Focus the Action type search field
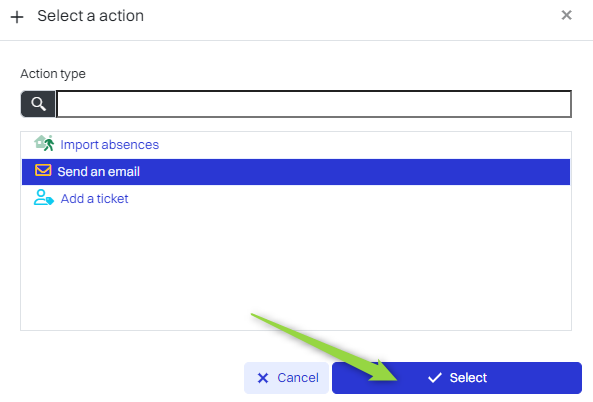Viewport: 593px width, 402px height. tap(314, 104)
